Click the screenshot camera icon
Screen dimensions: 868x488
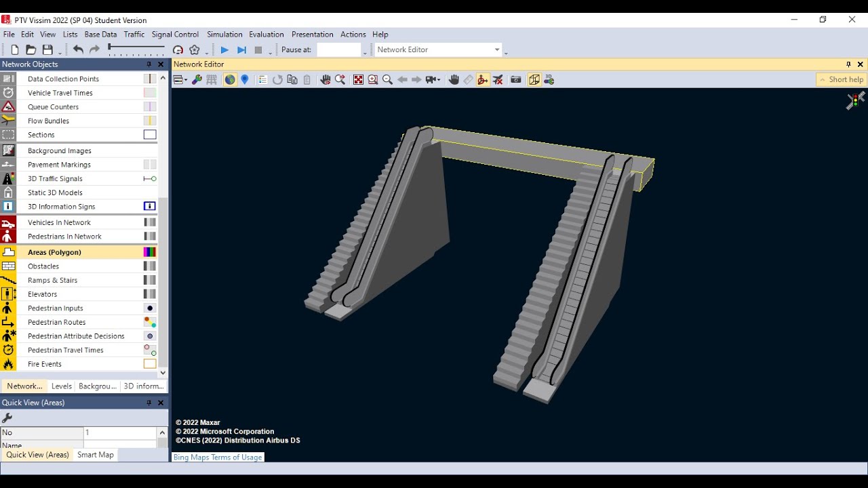(x=516, y=79)
